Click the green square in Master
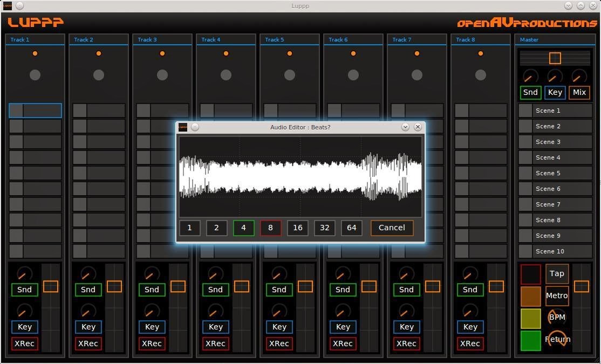The image size is (601, 364). coord(530,341)
